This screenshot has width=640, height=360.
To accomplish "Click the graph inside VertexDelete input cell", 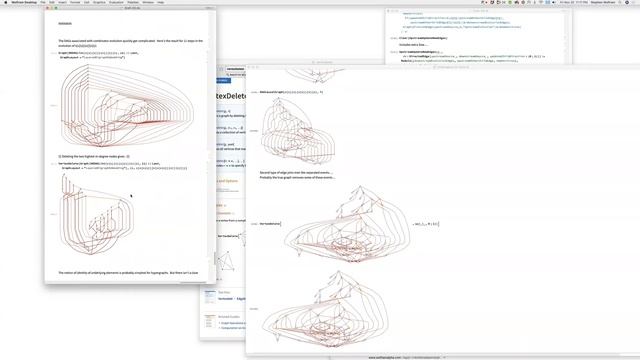I will (347, 224).
